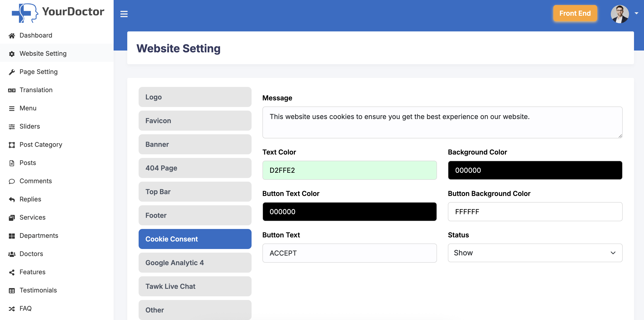The height and width of the screenshot is (320, 644).
Task: Focus the Button Text ACCEPT field
Action: [349, 253]
